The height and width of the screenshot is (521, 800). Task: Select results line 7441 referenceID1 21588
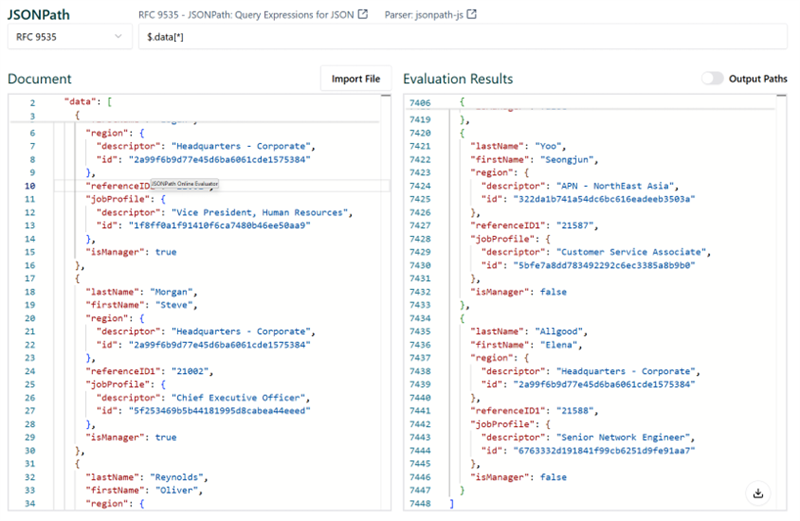(534, 411)
